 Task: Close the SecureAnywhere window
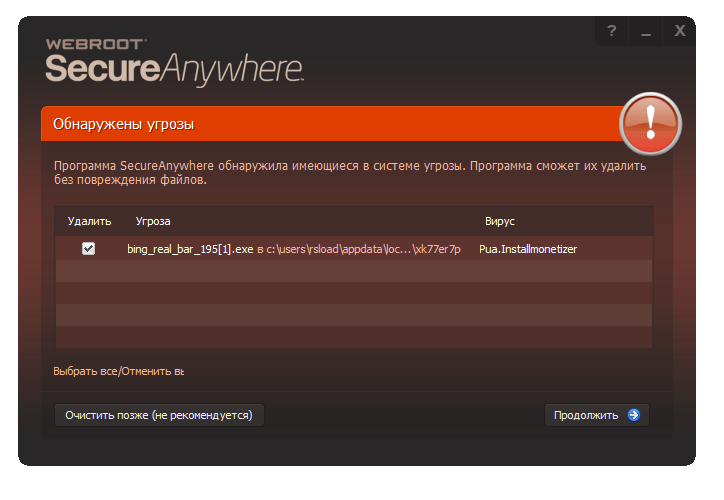click(679, 31)
